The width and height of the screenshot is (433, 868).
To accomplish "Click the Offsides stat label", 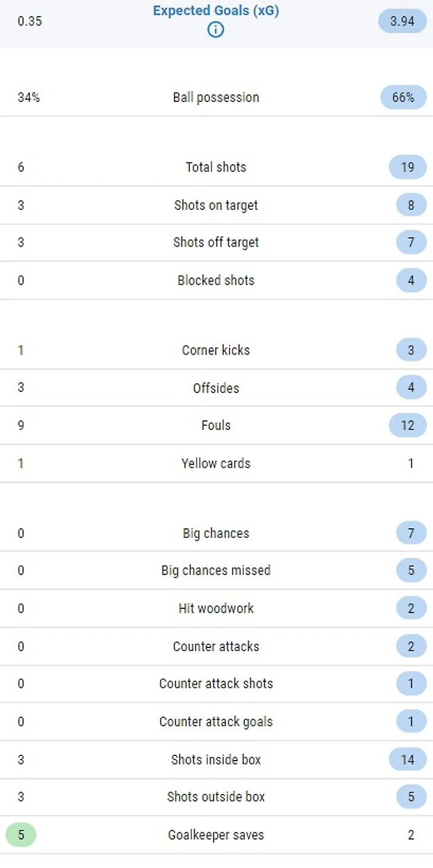I will 216,388.
